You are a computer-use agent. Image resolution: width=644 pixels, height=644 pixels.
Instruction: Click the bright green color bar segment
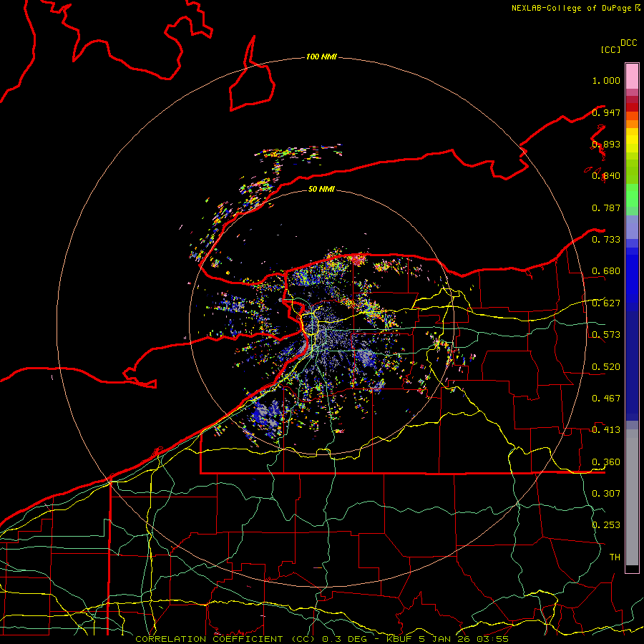coord(632,195)
